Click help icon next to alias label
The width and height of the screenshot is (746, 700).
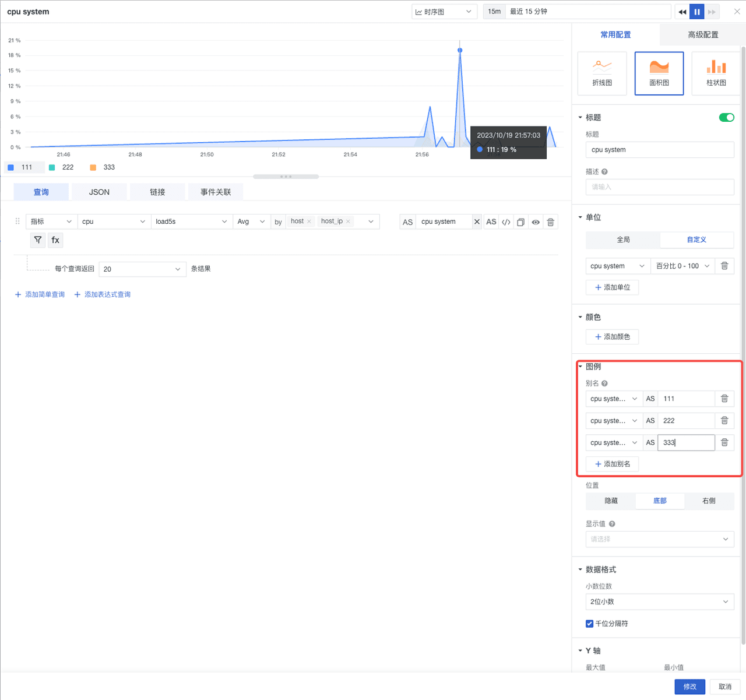[x=604, y=383]
